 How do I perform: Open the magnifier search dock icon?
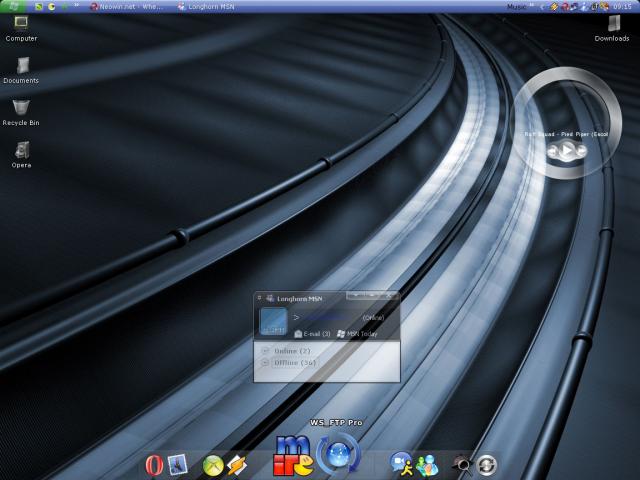tap(463, 465)
